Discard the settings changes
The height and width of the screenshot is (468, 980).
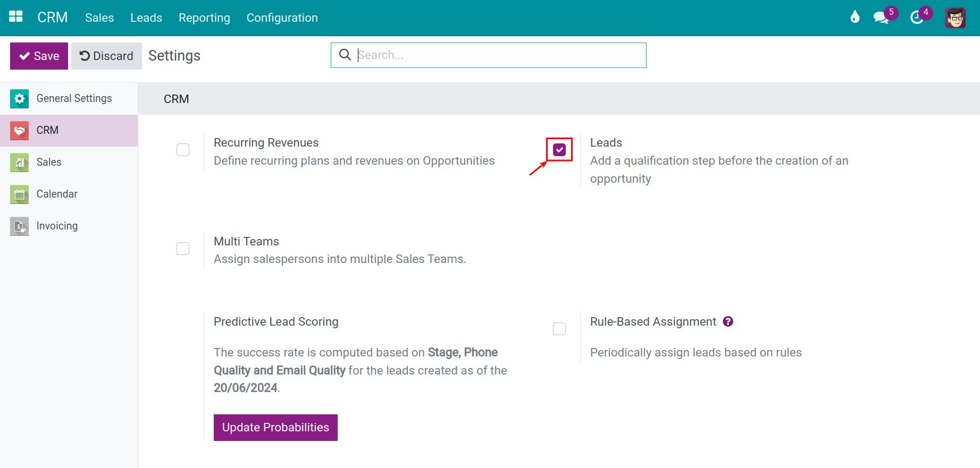pyautogui.click(x=106, y=56)
